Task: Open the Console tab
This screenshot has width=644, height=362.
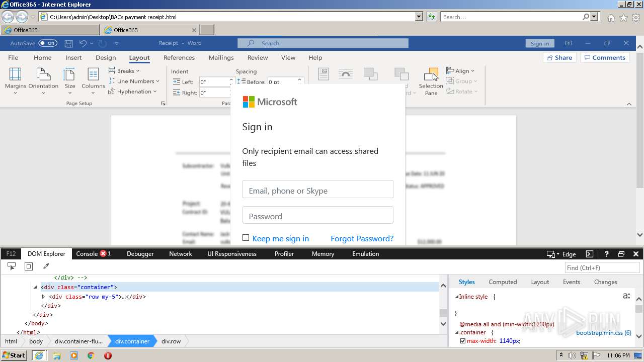Action: 94,254
